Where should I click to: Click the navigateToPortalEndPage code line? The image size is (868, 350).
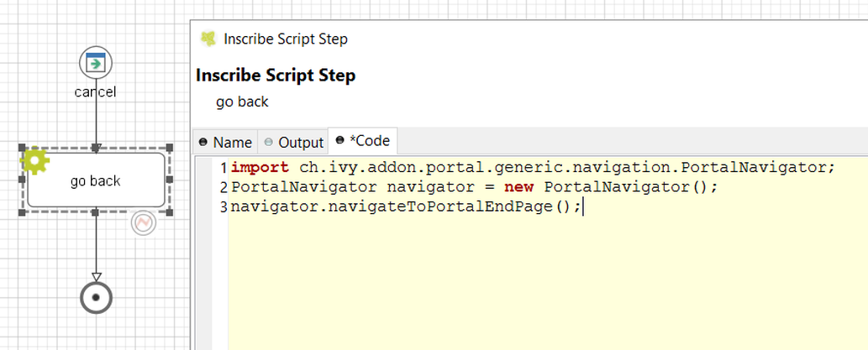407,206
